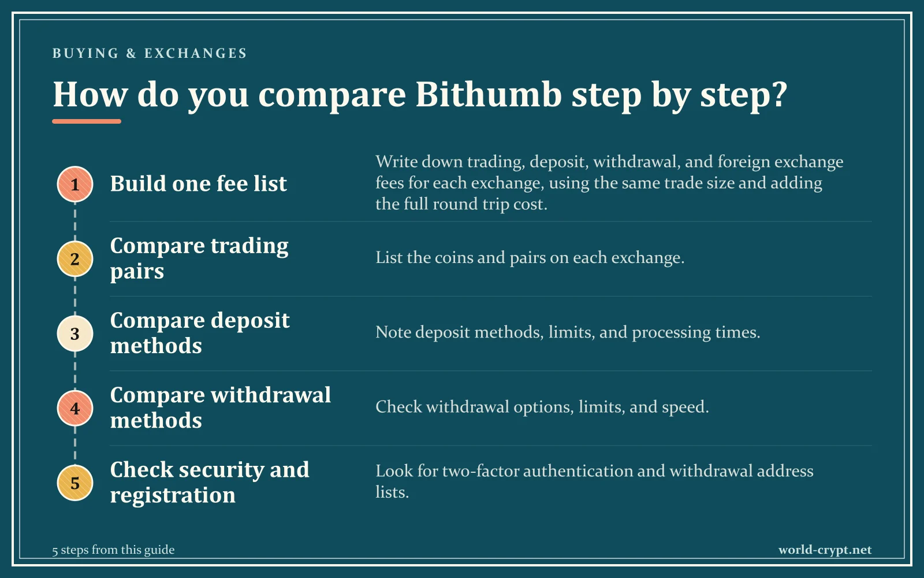The width and height of the screenshot is (924, 578).
Task: Select the 'Compare deposit methods' heading
Action: coord(200,333)
